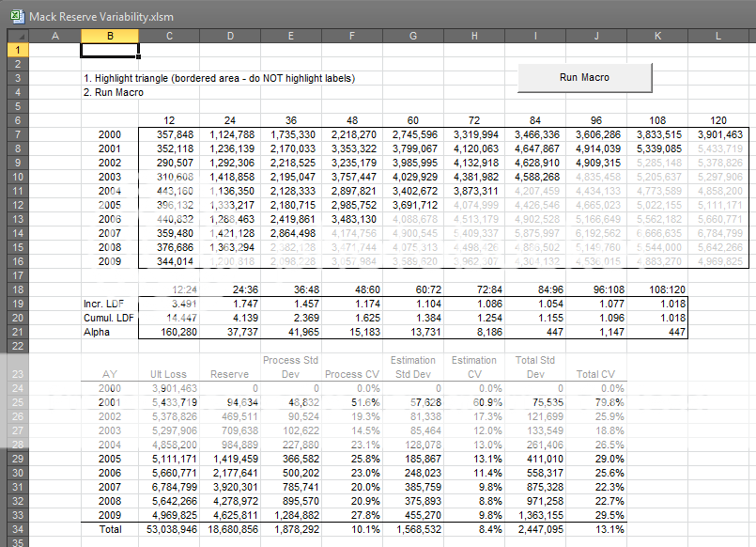Select row header 7

tap(17, 134)
